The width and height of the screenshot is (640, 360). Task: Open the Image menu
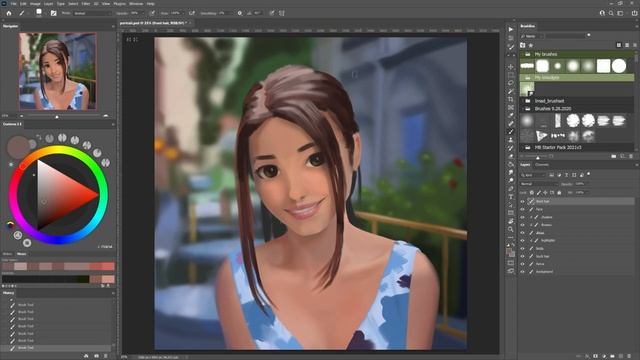pos(35,3)
